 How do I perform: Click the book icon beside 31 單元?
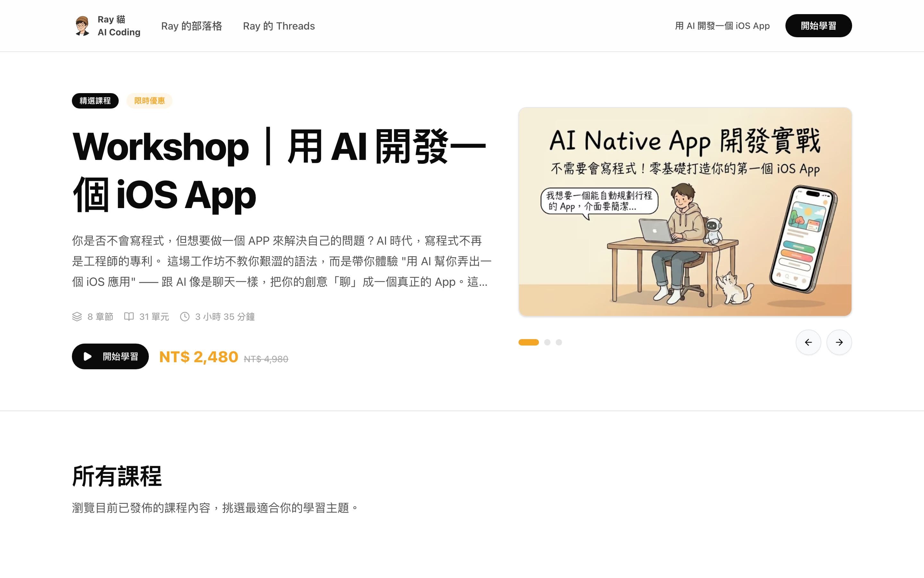pyautogui.click(x=129, y=317)
